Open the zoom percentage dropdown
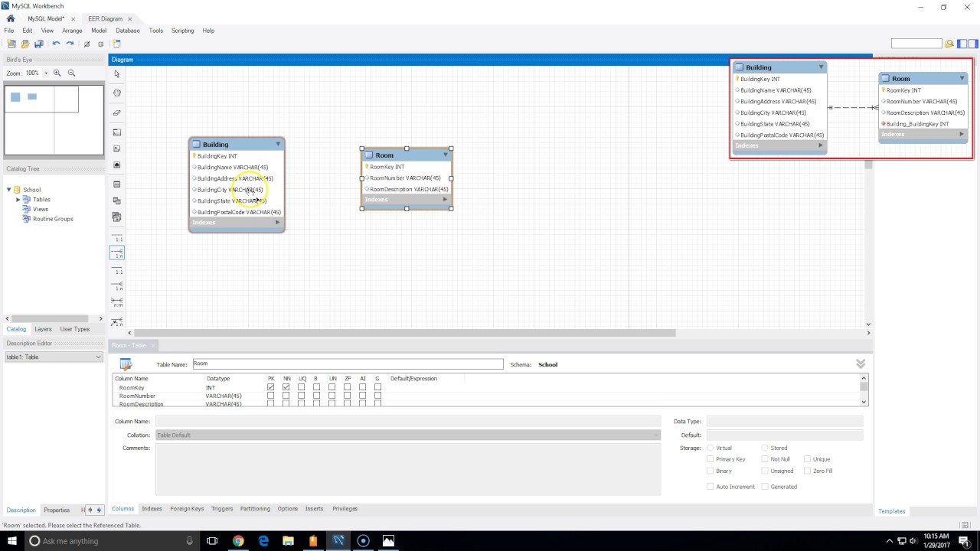Viewport: 980px width, 551px height. point(46,73)
